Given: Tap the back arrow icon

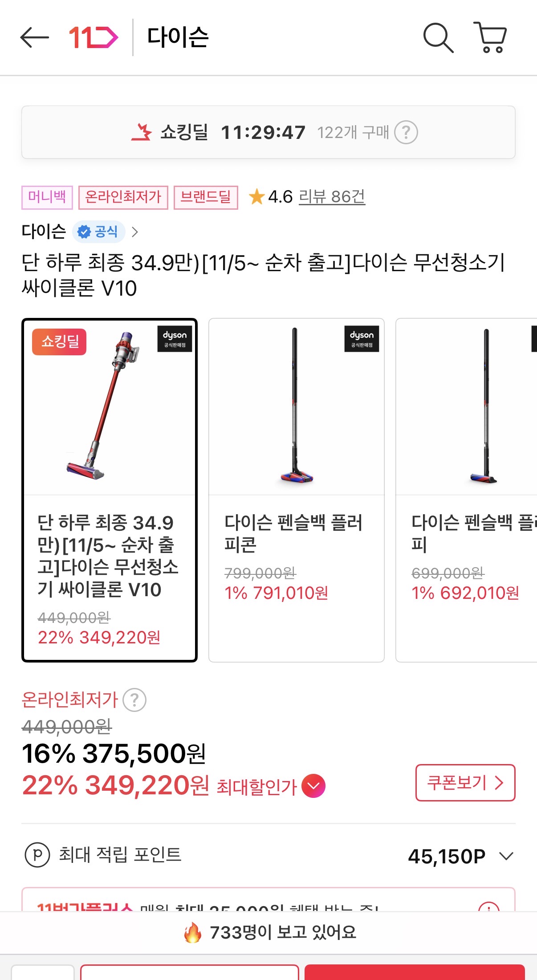Looking at the screenshot, I should [35, 37].
